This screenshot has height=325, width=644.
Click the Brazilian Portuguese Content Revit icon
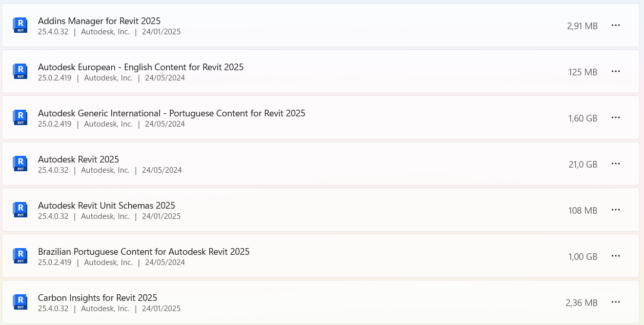20,256
